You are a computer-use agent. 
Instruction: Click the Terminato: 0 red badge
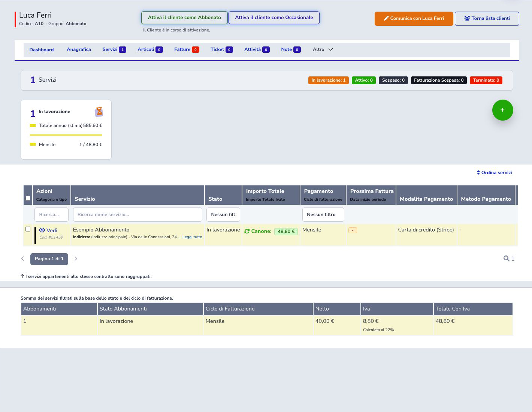click(486, 80)
